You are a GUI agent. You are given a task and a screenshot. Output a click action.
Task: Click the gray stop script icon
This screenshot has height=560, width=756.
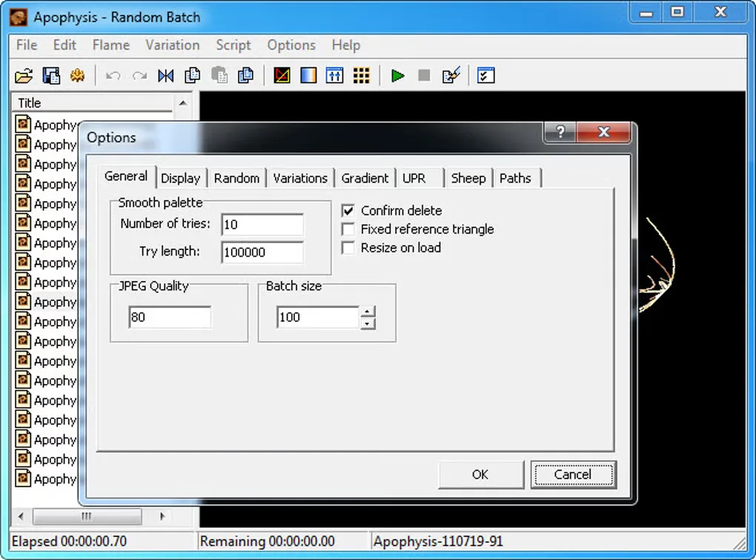424,76
